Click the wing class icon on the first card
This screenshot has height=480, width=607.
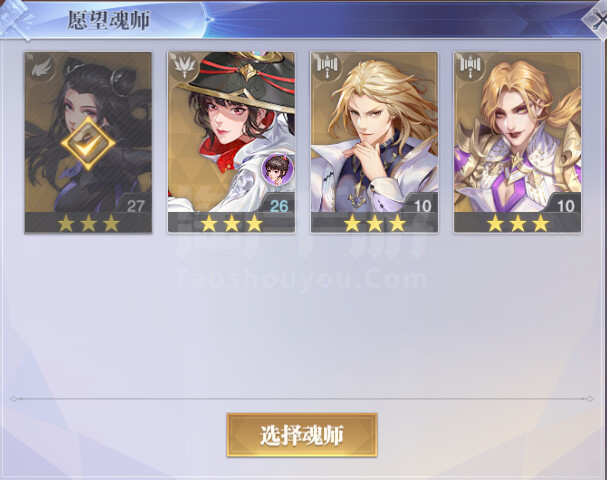pos(41,69)
